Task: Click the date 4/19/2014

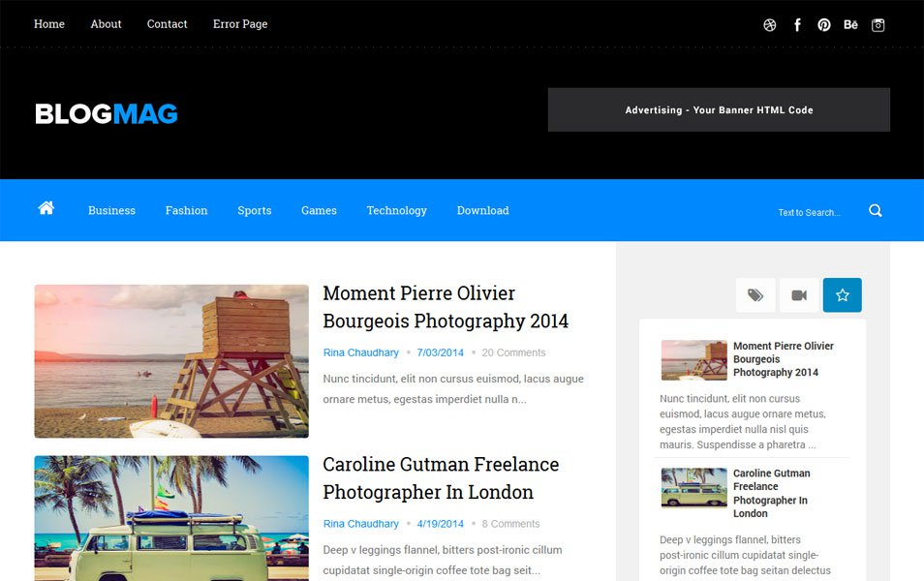Action: [440, 523]
